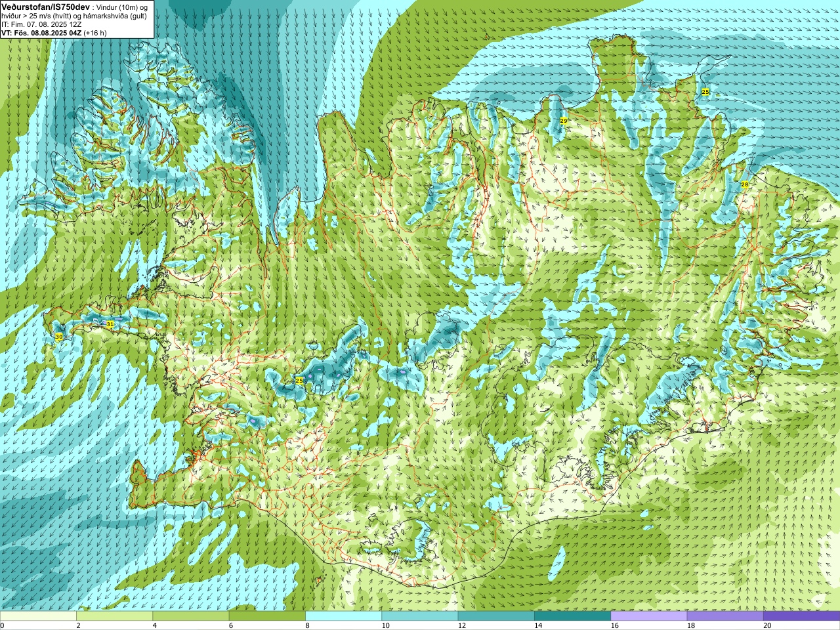Click the "VT: Fös. 08.08.2025 04Z" valid time

point(41,32)
